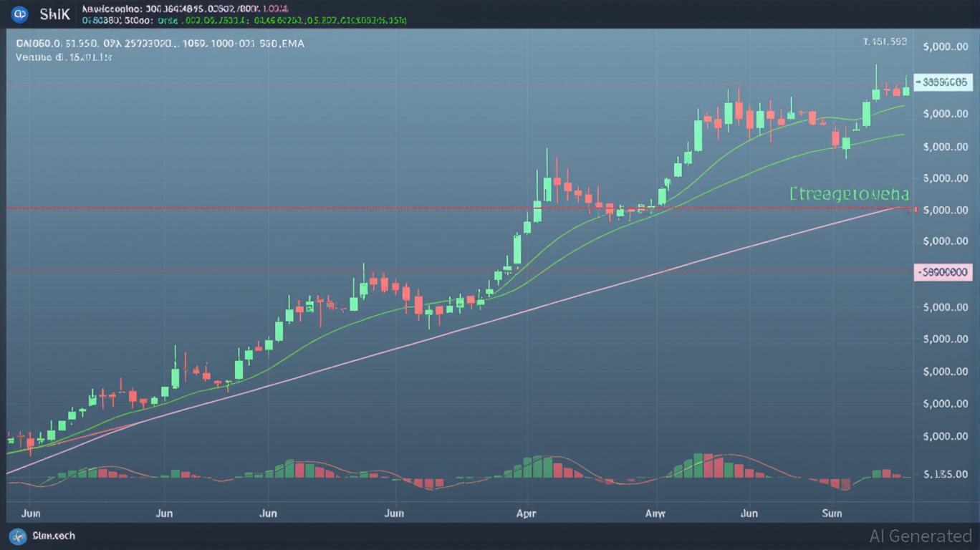Select the pink diagonal trendline
The width and height of the screenshot is (980, 550).
click(501, 318)
